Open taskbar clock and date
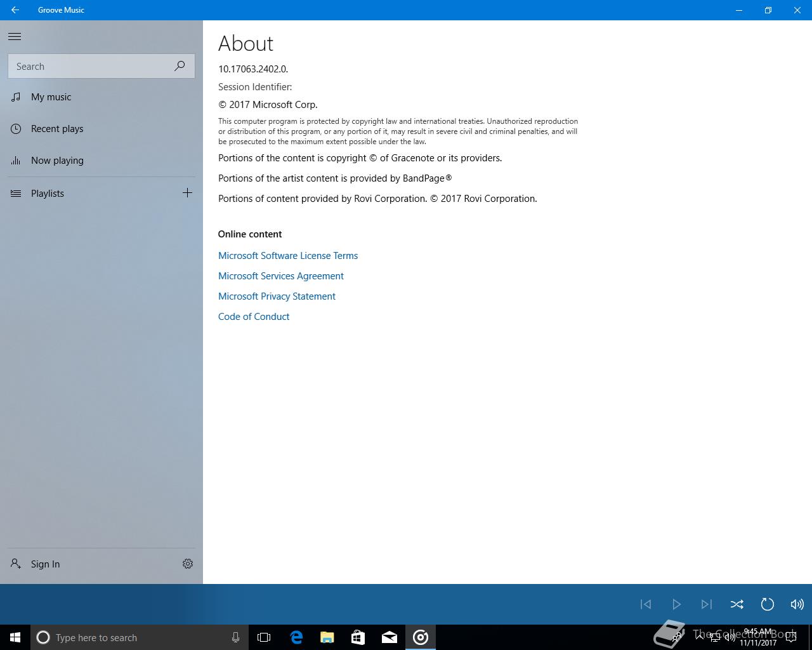Viewport: 812px width, 650px height. tap(758, 637)
